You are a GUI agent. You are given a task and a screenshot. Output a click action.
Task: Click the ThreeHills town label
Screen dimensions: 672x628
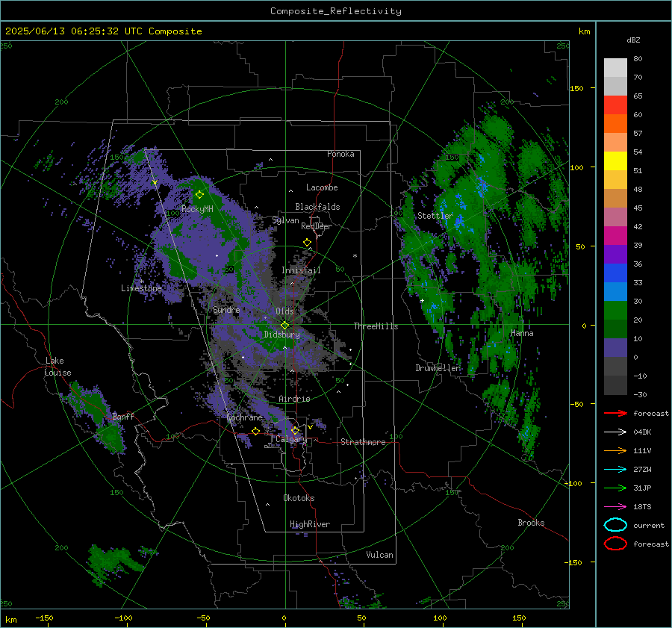coord(376,326)
